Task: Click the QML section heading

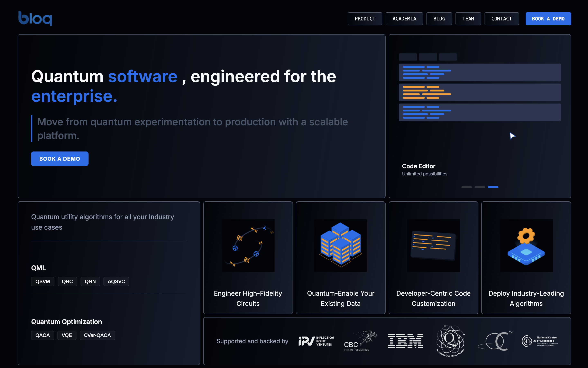Action: pos(38,268)
